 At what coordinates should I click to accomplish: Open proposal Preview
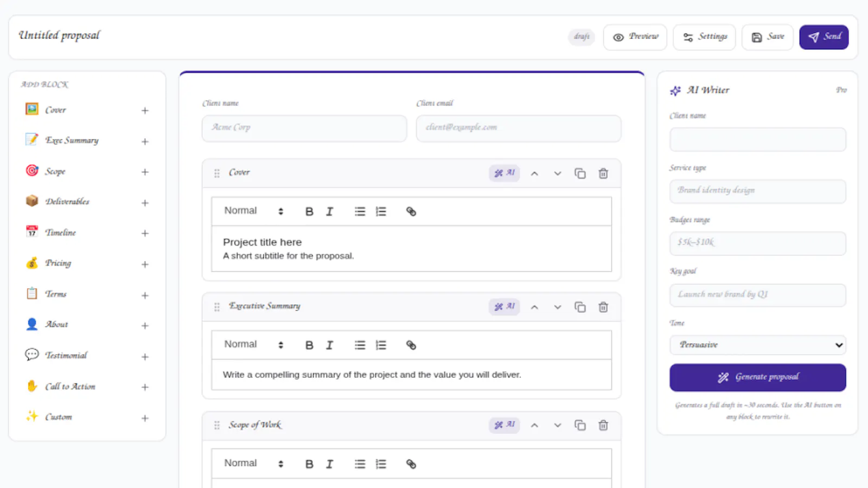[635, 37]
